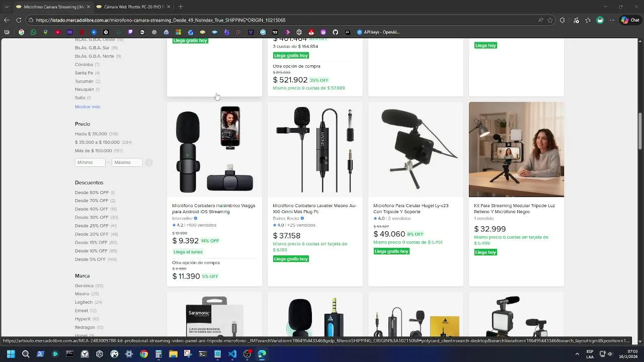
Task: Open Microsoft Edge from the taskbar
Action: tap(262, 354)
